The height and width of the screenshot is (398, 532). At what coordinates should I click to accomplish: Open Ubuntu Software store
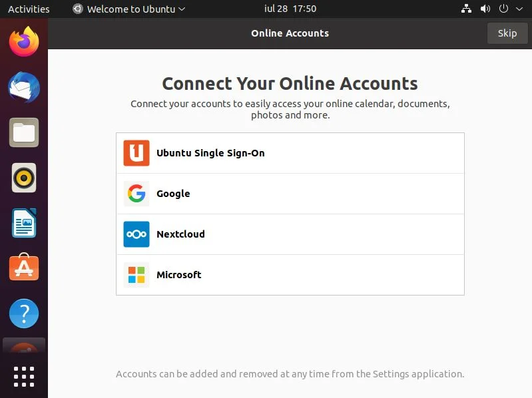(x=24, y=268)
